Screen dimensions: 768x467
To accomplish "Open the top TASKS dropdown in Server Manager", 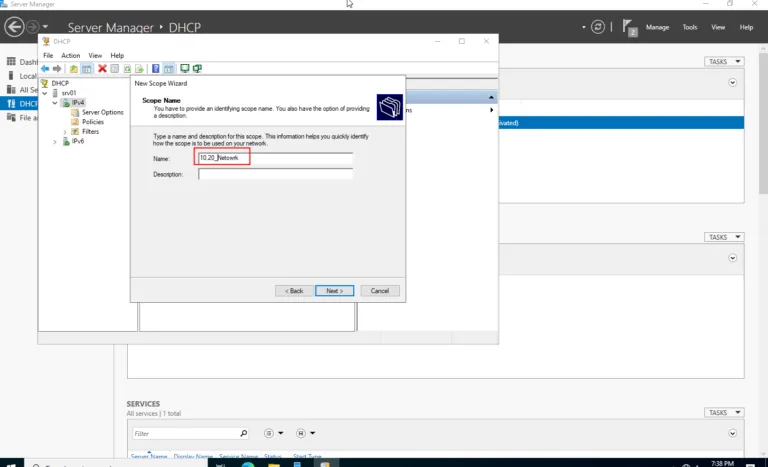I will pos(724,61).
